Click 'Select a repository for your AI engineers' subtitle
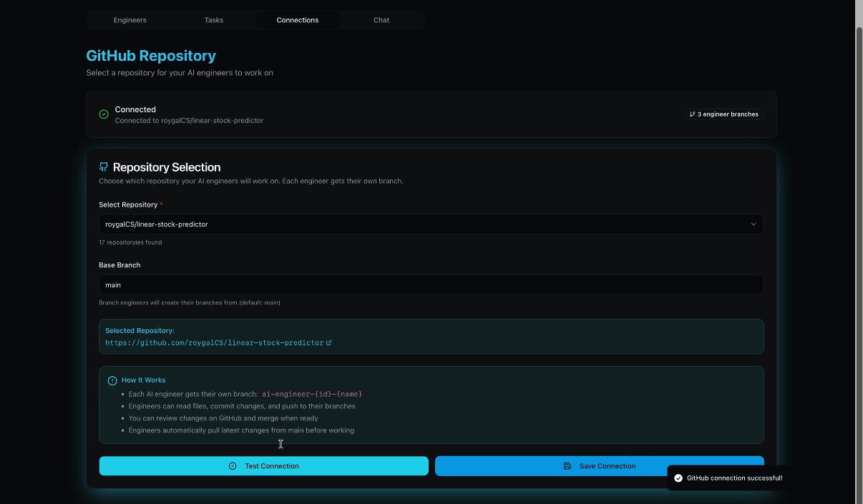The height and width of the screenshot is (504, 863). point(180,73)
